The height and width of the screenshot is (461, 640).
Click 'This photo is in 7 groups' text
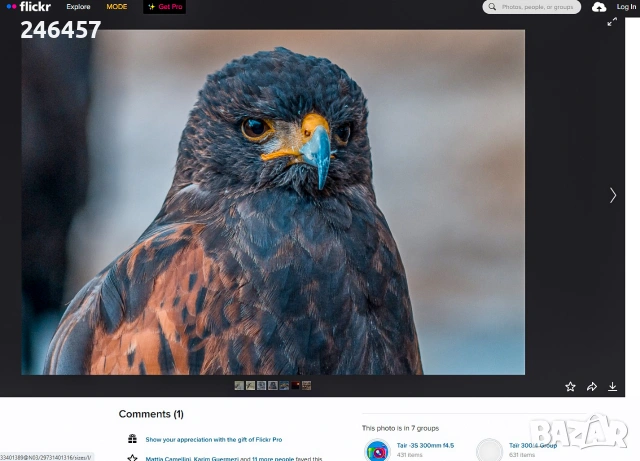point(400,428)
